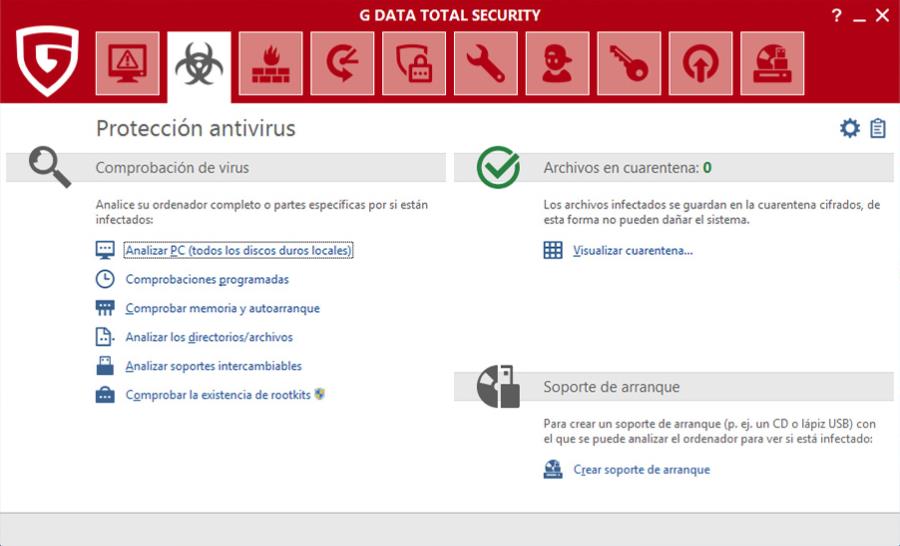Image resolution: width=900 pixels, height=546 pixels.
Task: Click the grid icon beside Visualizar cuarentena
Action: tap(553, 250)
